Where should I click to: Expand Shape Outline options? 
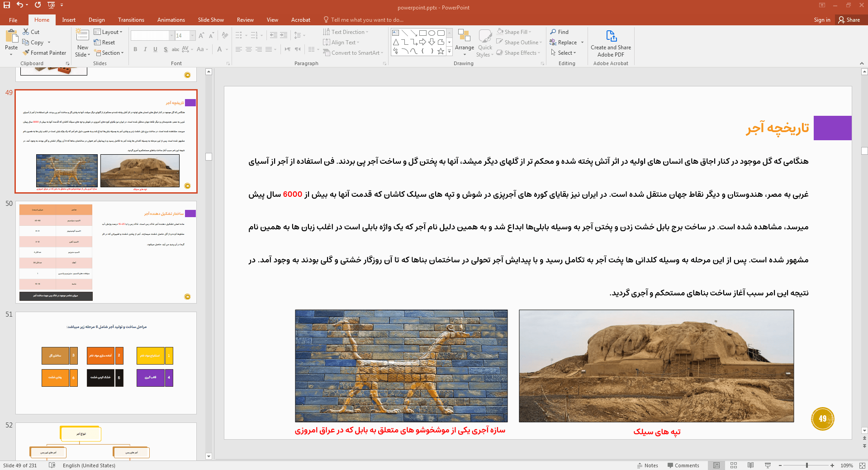519,43
